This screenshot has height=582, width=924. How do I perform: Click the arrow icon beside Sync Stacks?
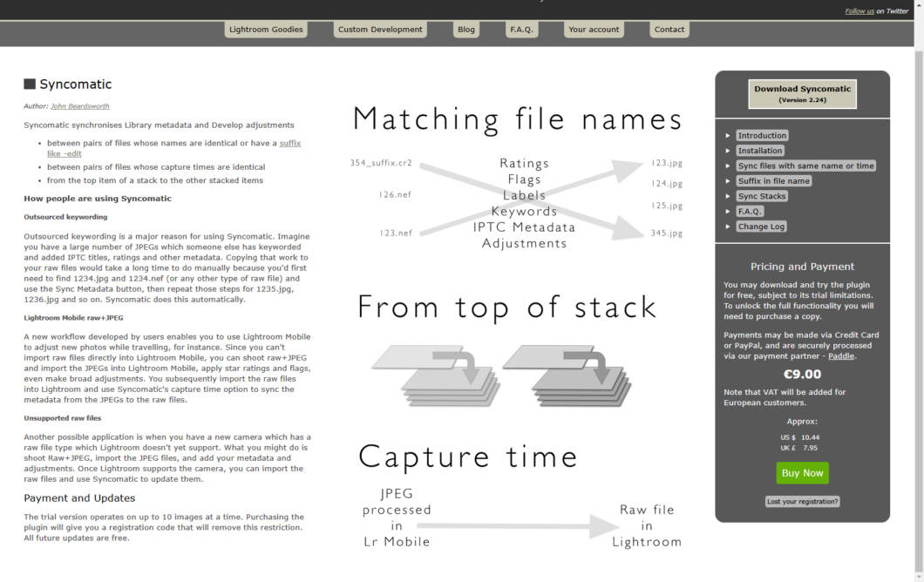click(728, 197)
